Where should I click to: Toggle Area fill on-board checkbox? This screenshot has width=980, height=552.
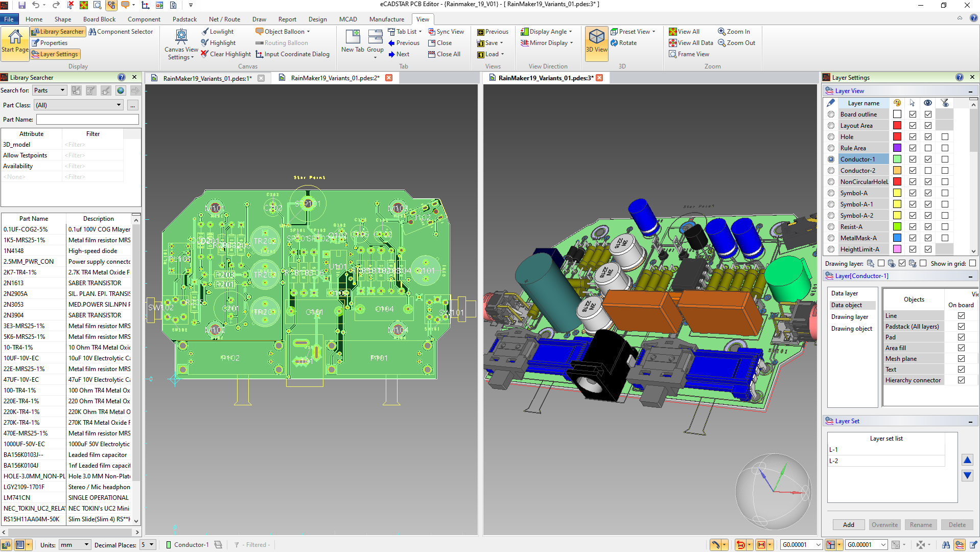tap(961, 348)
